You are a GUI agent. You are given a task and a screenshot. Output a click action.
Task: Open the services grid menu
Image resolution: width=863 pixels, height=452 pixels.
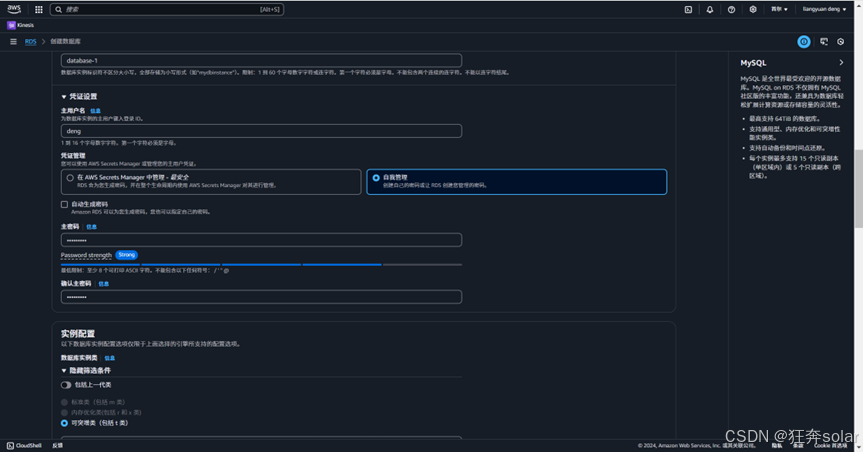(39, 9)
